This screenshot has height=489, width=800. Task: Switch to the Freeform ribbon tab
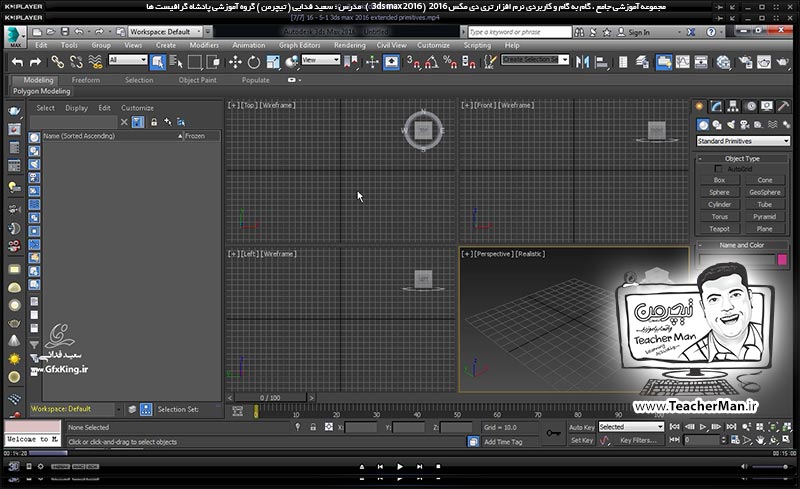[x=86, y=80]
